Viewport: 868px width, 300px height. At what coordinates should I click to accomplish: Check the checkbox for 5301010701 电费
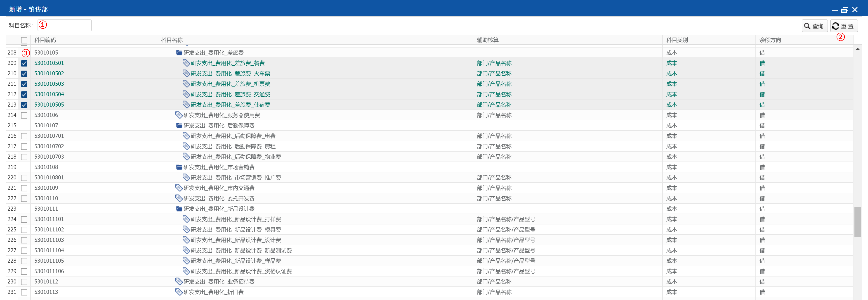(x=24, y=136)
